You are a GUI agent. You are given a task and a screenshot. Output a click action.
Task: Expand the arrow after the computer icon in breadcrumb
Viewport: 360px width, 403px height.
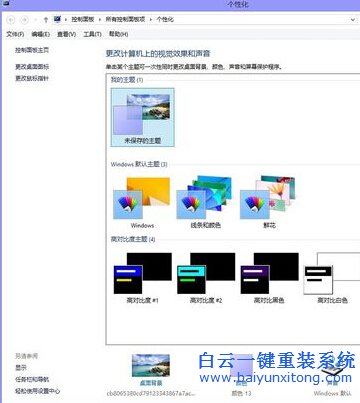[66, 20]
